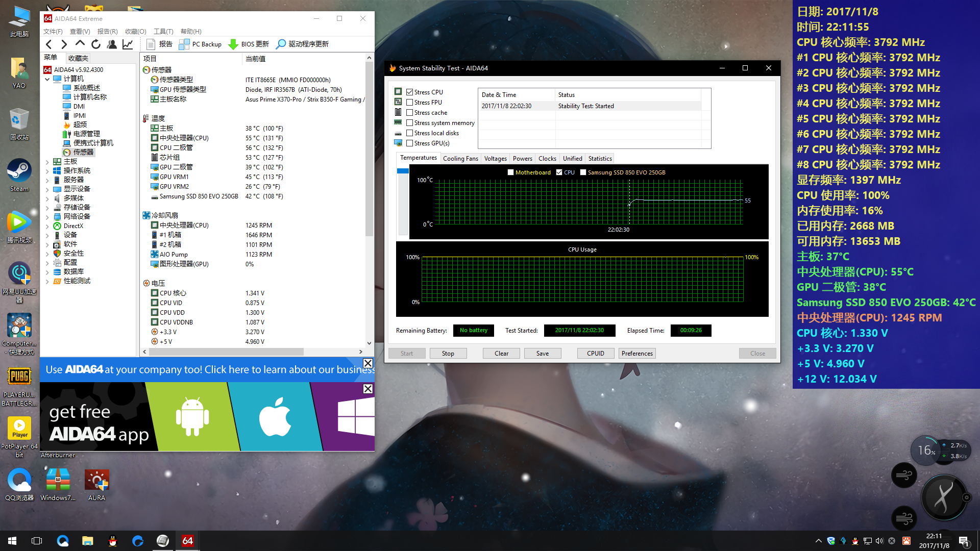The height and width of the screenshot is (551, 980).
Task: Switch to the Voltages tab
Action: point(495,159)
